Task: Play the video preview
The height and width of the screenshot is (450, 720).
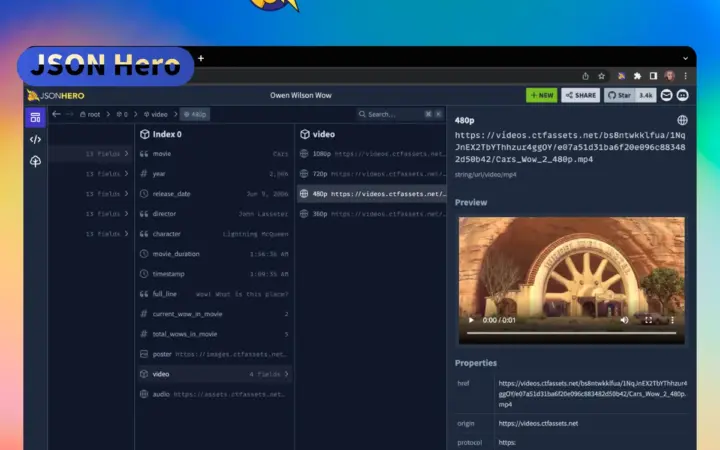Action: pos(471,320)
